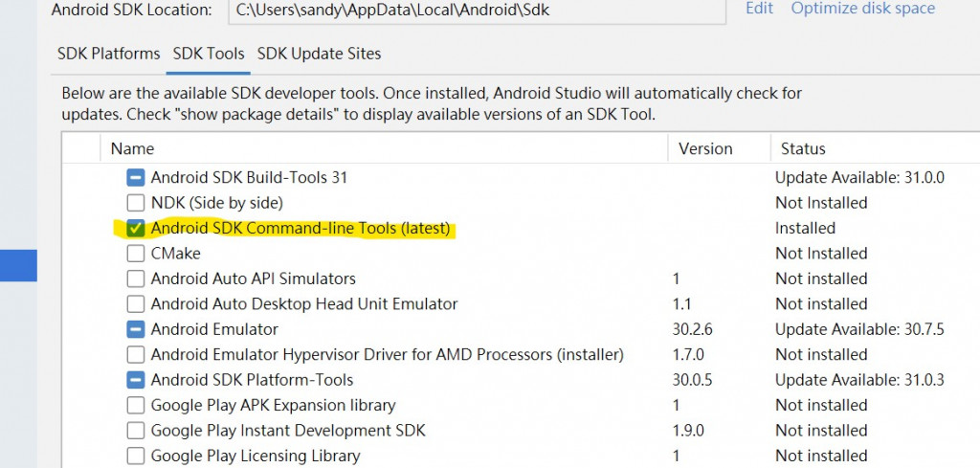Click the Optimize disk space link
The image size is (980, 468).
tap(863, 8)
